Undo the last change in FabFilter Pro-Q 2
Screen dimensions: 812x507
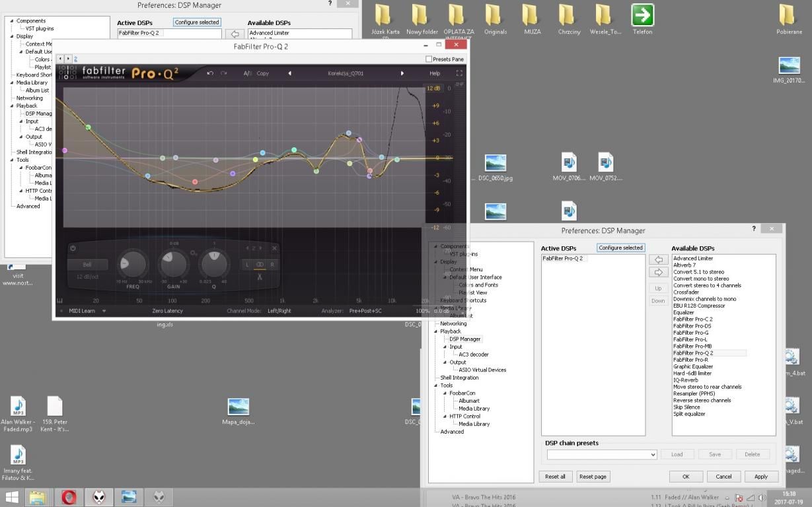coord(210,73)
